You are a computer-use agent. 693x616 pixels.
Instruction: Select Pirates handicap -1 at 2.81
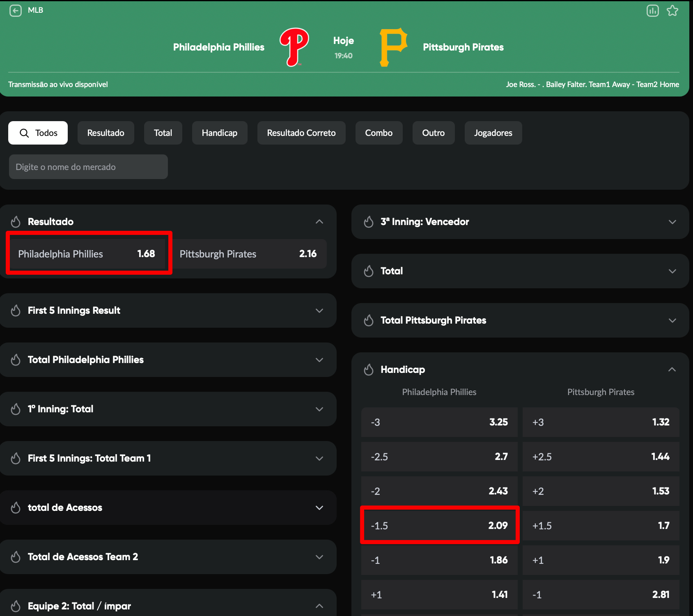point(601,595)
